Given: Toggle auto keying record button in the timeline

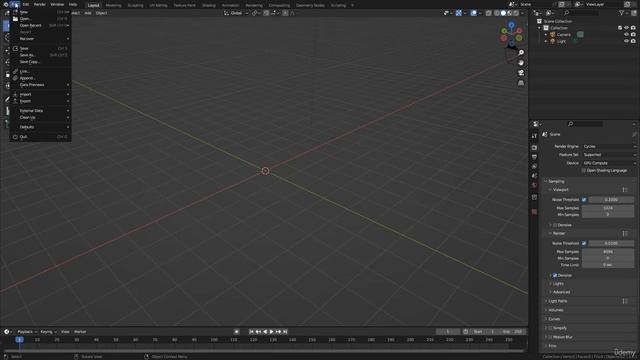Looking at the screenshot, I should click(236, 332).
